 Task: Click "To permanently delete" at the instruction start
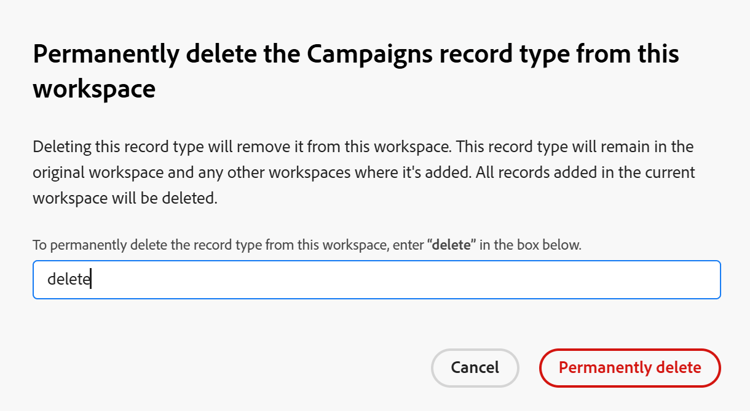click(x=95, y=245)
